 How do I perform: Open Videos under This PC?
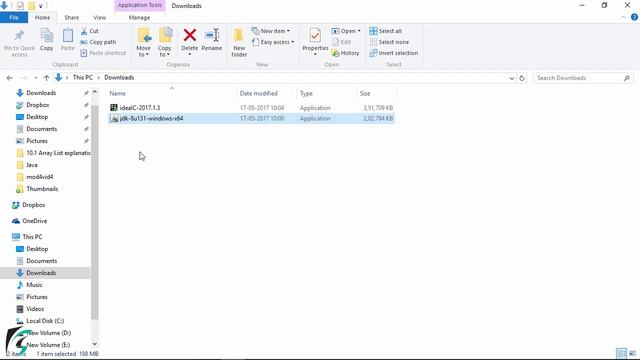click(x=35, y=309)
